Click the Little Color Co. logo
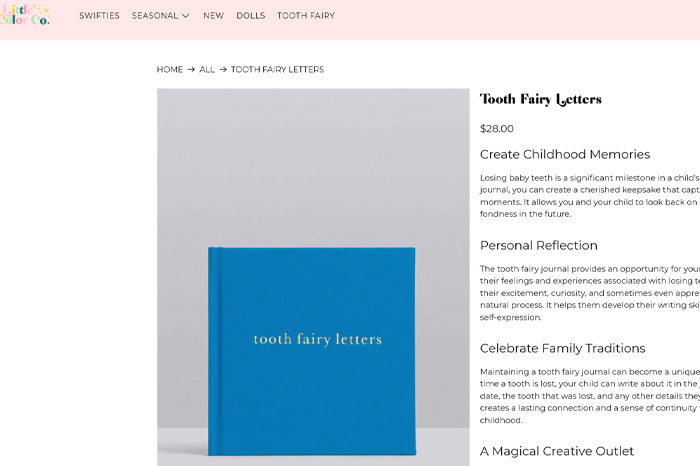This screenshot has height=466, width=700. coord(25,14)
